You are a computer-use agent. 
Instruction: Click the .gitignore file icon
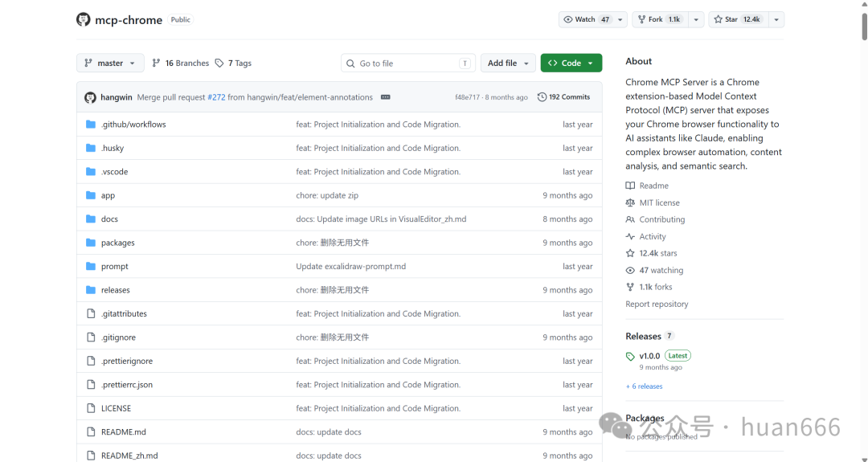pos(91,337)
